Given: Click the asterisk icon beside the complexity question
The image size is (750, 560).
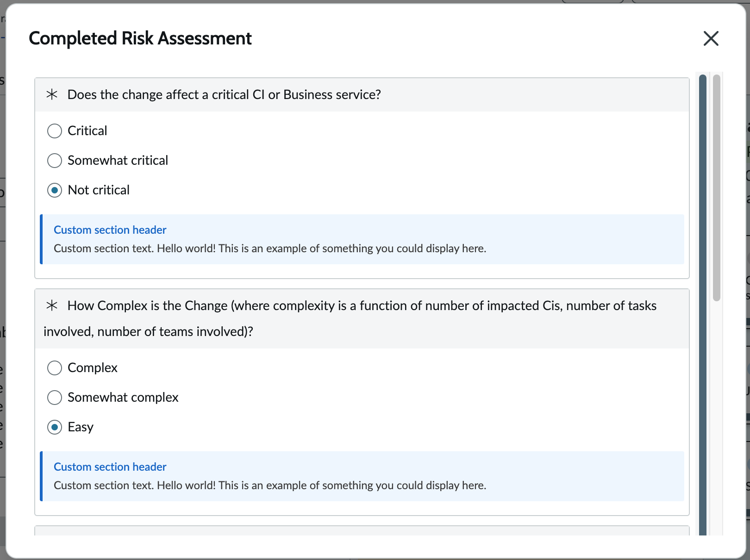Looking at the screenshot, I should click(52, 305).
